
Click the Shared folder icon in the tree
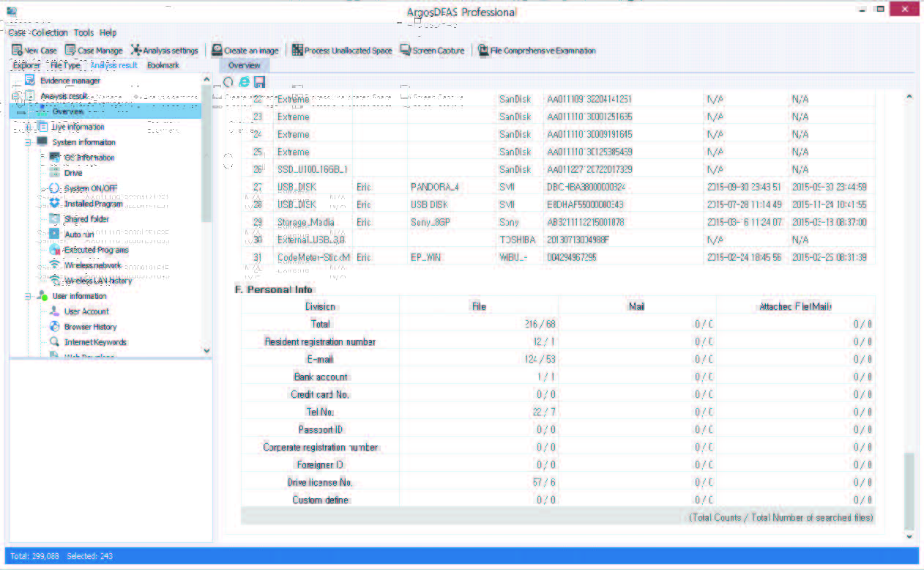54,219
